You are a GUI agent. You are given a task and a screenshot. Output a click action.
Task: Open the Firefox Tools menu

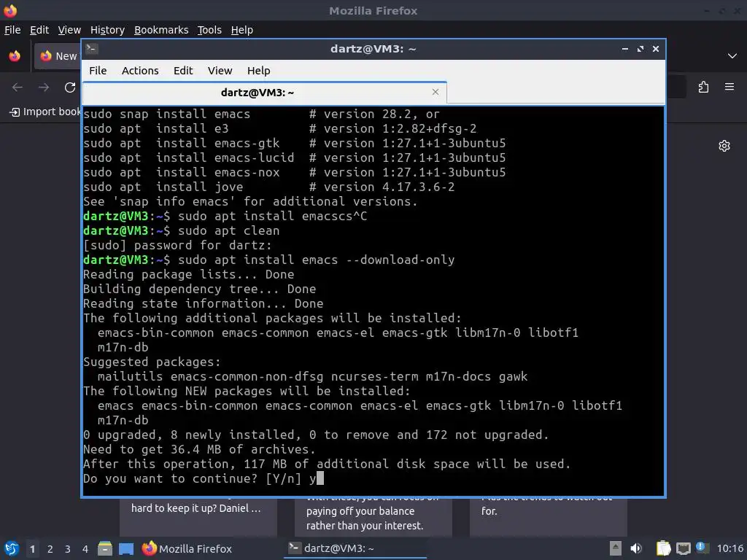pos(209,30)
